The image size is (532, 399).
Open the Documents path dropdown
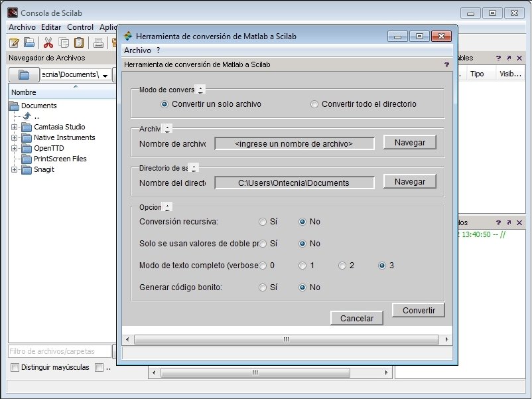[105, 76]
